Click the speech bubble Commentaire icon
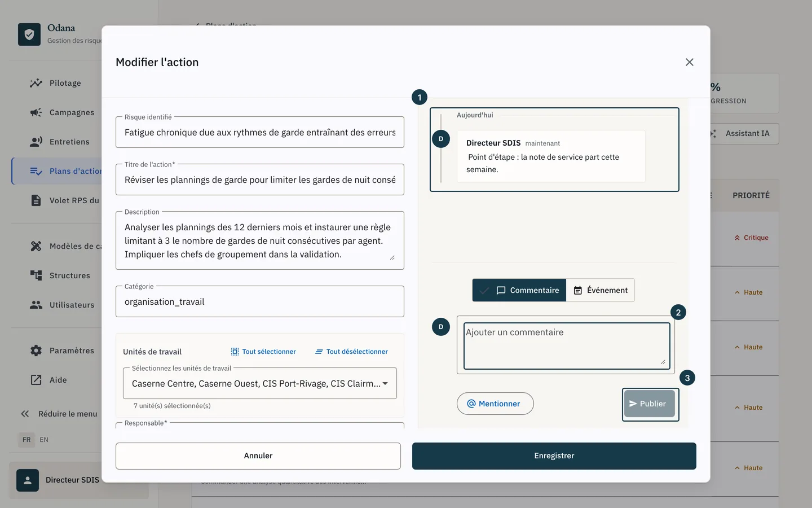Screen dimensions: 812x508 pyautogui.click(x=501, y=291)
